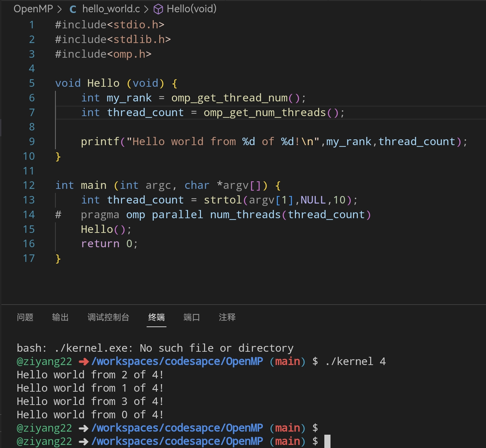Click the pragma keyword on line 14

click(x=100, y=215)
